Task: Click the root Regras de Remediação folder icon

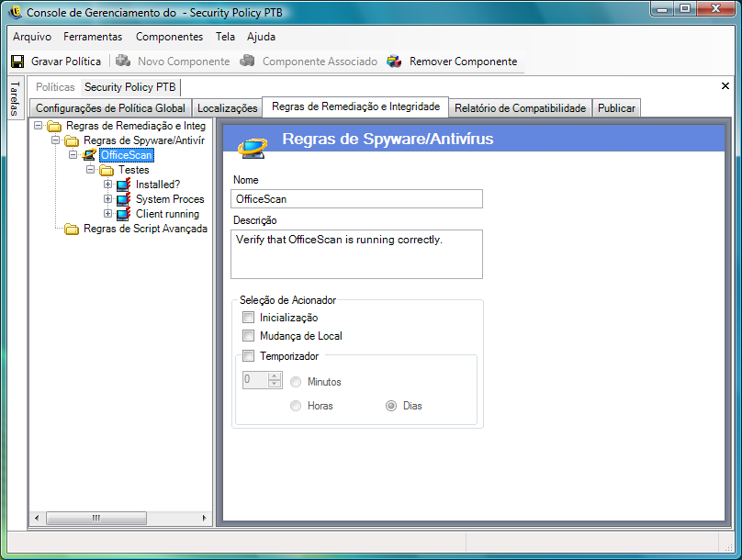Action: 54,126
